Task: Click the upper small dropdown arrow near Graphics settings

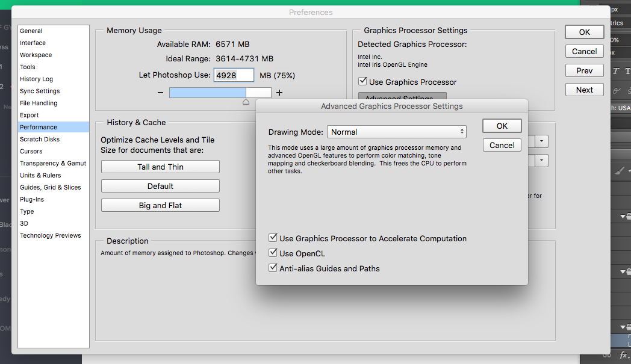Action: point(541,141)
